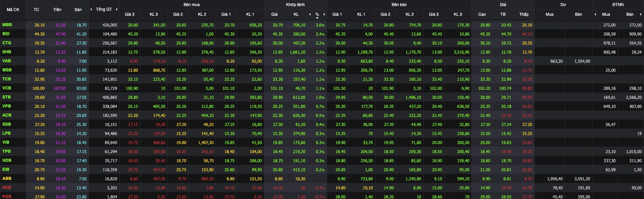The height and width of the screenshot is (199, 644).
Task: Sort by Sàn floor price header
Action: [78, 10]
